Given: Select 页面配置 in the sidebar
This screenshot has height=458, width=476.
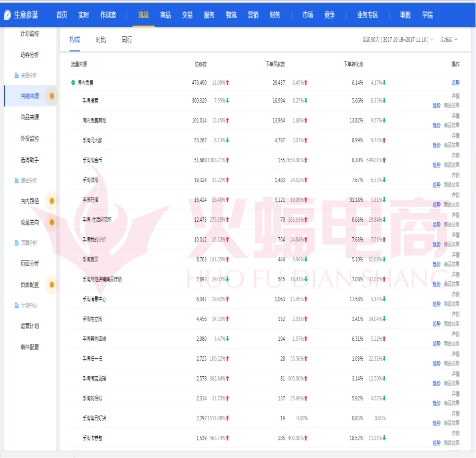Looking at the screenshot, I should pyautogui.click(x=30, y=285).
